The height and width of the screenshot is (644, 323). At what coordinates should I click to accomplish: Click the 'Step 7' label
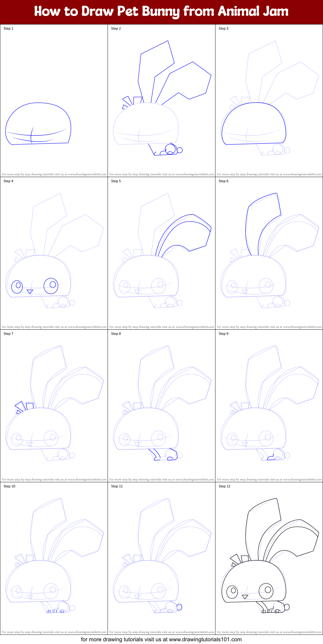point(9,334)
